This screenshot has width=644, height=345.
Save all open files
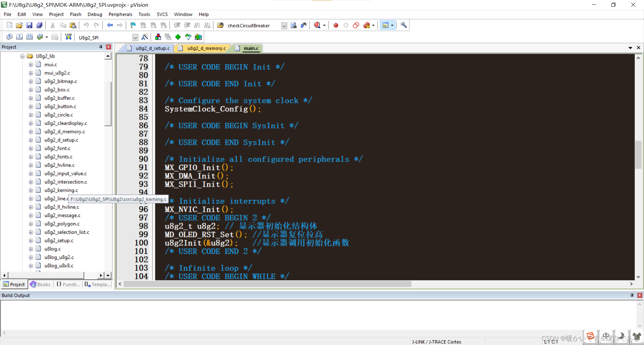point(39,25)
